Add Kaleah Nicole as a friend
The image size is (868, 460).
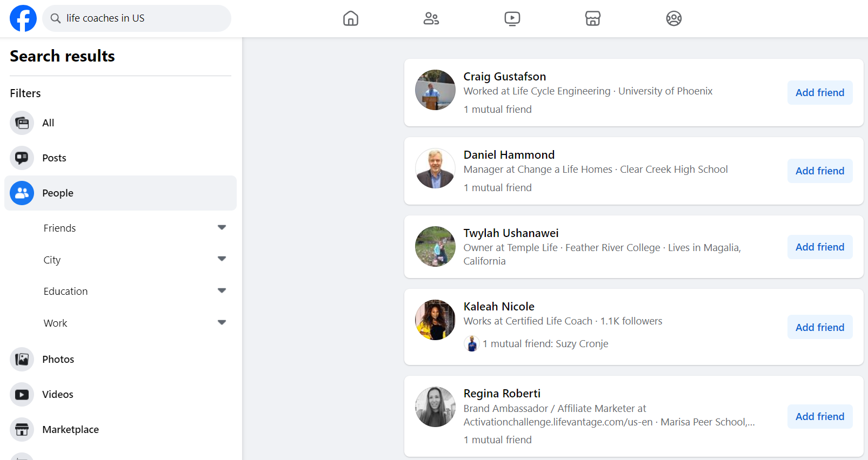pyautogui.click(x=819, y=327)
